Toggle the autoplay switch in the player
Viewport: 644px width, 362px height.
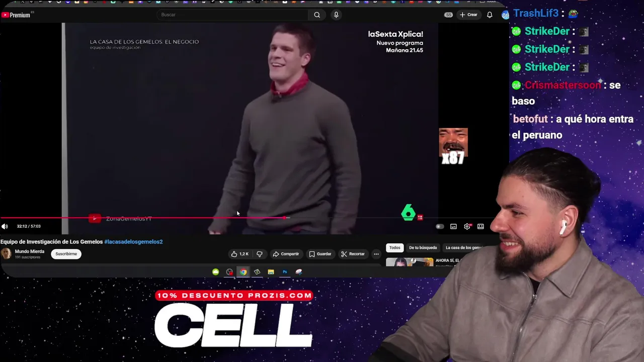click(440, 227)
